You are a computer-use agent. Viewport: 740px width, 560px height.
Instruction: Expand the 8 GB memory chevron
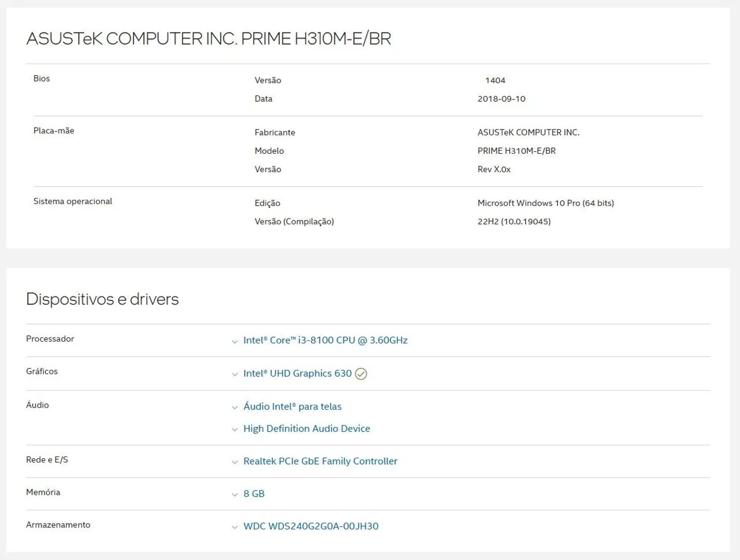click(235, 495)
